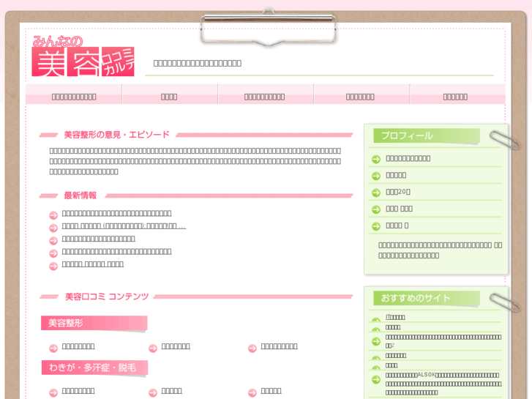Click the 美容口コミ コンテンツ heading
The height and width of the screenshot is (399, 532).
coord(107,297)
